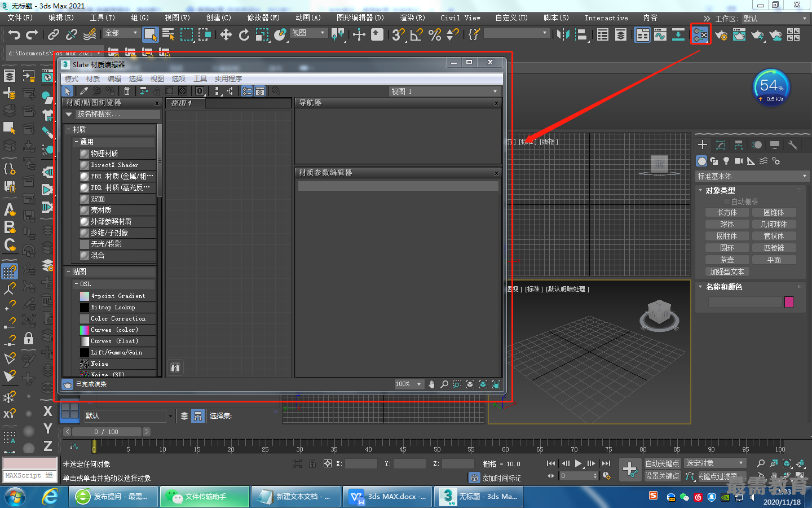Open the 修改器(M) menu

[x=263, y=18]
